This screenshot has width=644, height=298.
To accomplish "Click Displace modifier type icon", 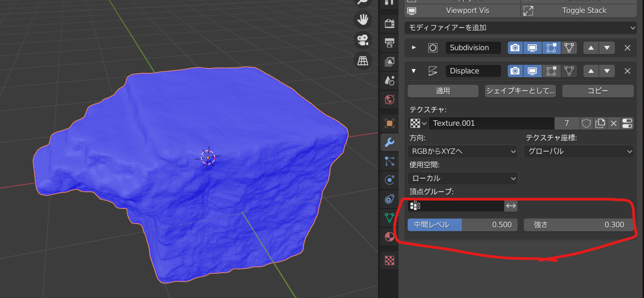I will pyautogui.click(x=433, y=71).
